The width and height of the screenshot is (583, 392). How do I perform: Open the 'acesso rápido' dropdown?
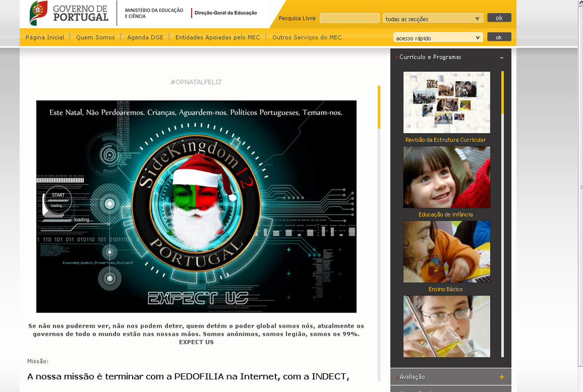point(438,38)
